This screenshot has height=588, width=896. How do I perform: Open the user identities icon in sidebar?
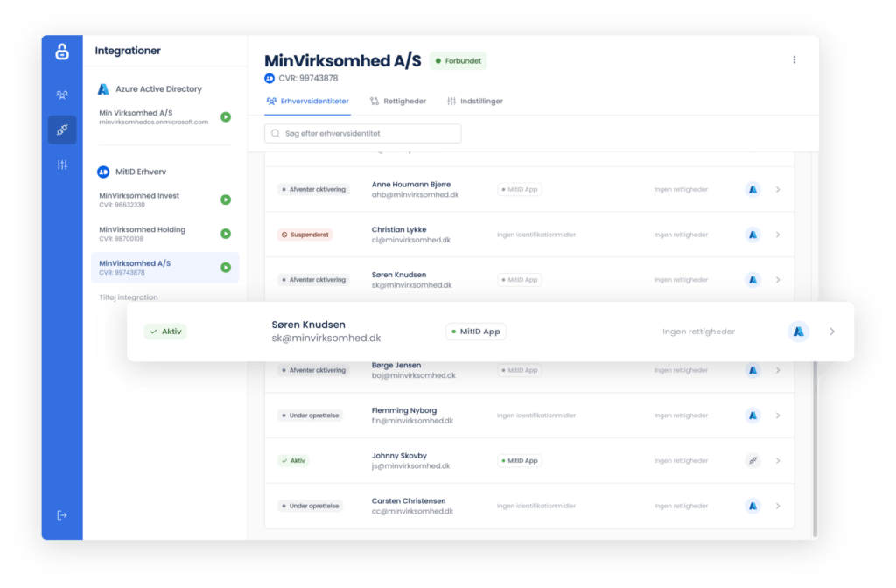(x=61, y=94)
